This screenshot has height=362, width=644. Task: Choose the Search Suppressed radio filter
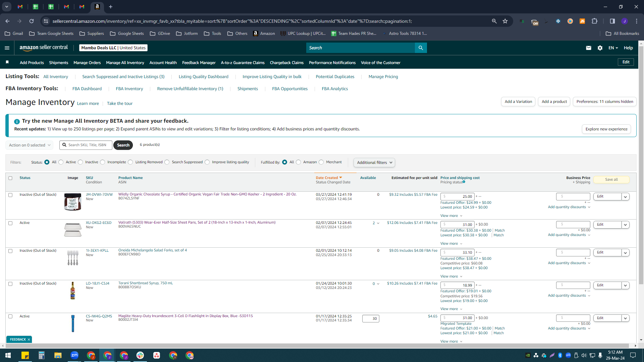(167, 162)
